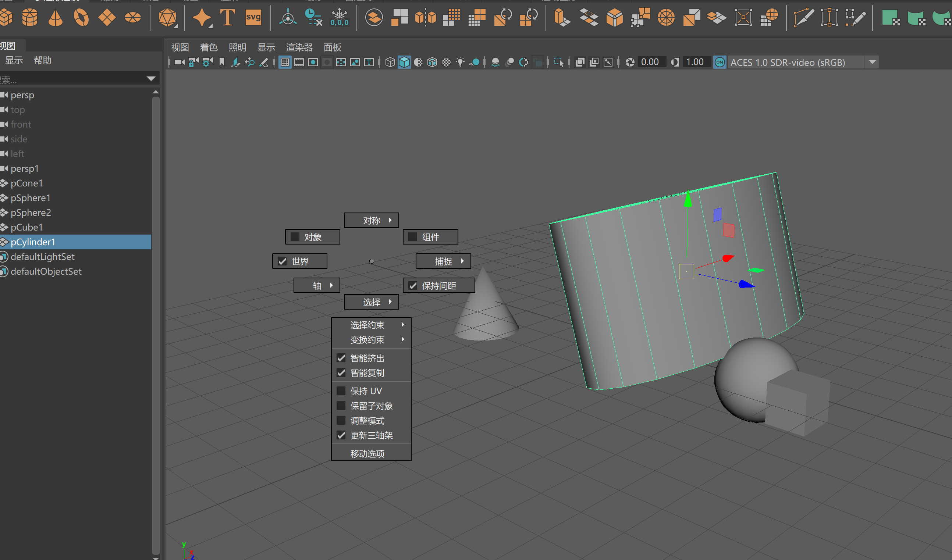Image resolution: width=952 pixels, height=560 pixels.
Task: Click 移动选项 in the marking menu
Action: 367,453
